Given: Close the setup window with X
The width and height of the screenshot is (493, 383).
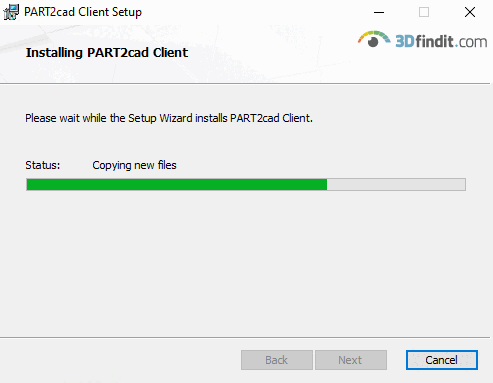Looking at the screenshot, I should point(470,12).
